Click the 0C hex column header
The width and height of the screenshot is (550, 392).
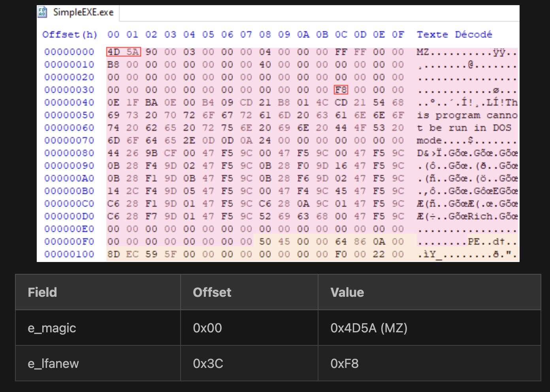point(341,35)
